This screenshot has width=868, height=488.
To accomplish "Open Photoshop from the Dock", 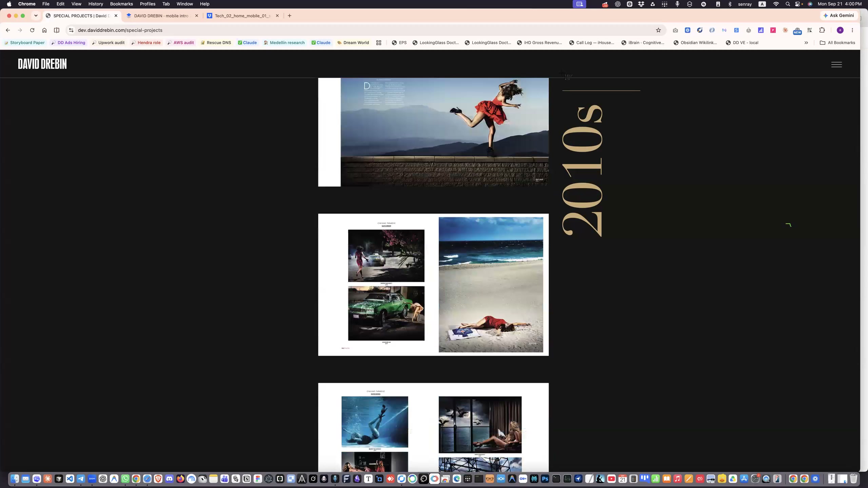I will pos(545,479).
